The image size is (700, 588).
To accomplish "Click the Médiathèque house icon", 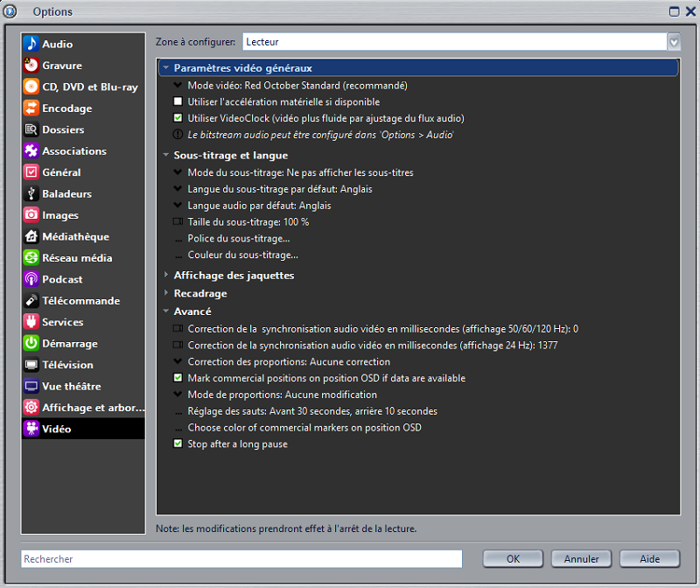I will click(x=31, y=236).
